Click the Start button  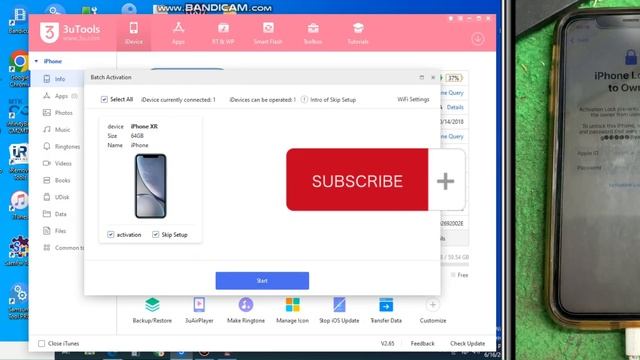click(x=262, y=281)
